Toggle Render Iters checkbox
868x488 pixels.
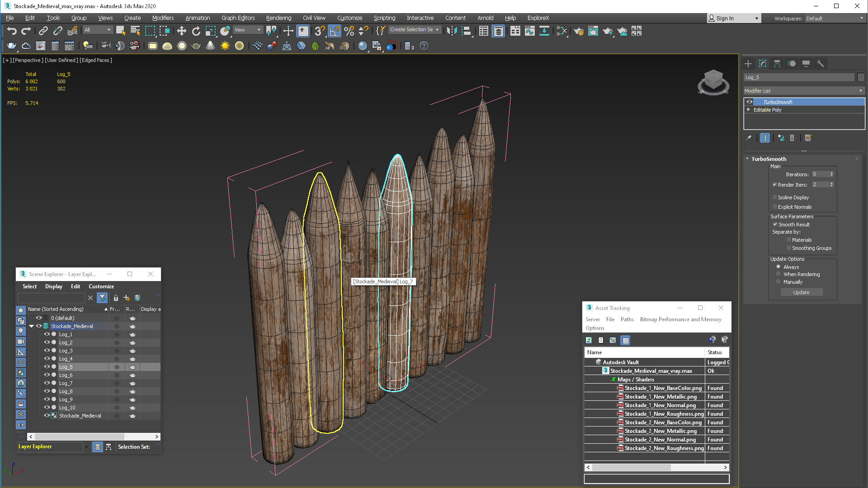pos(775,184)
